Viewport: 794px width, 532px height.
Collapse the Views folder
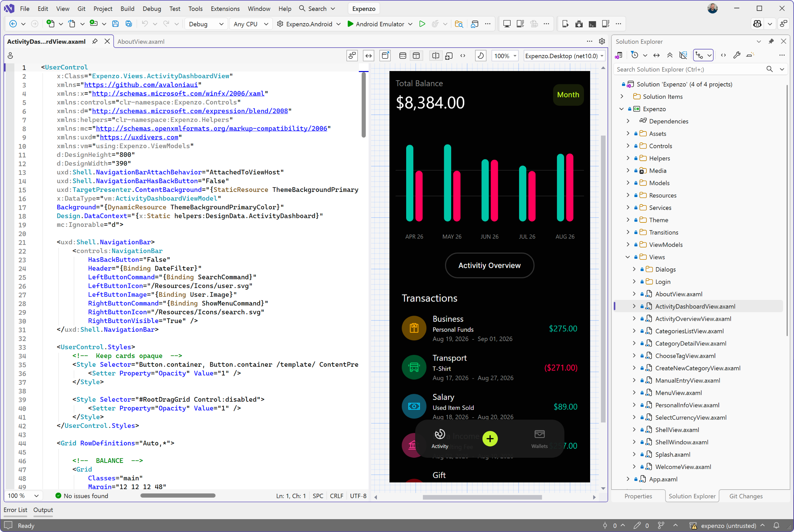point(628,257)
